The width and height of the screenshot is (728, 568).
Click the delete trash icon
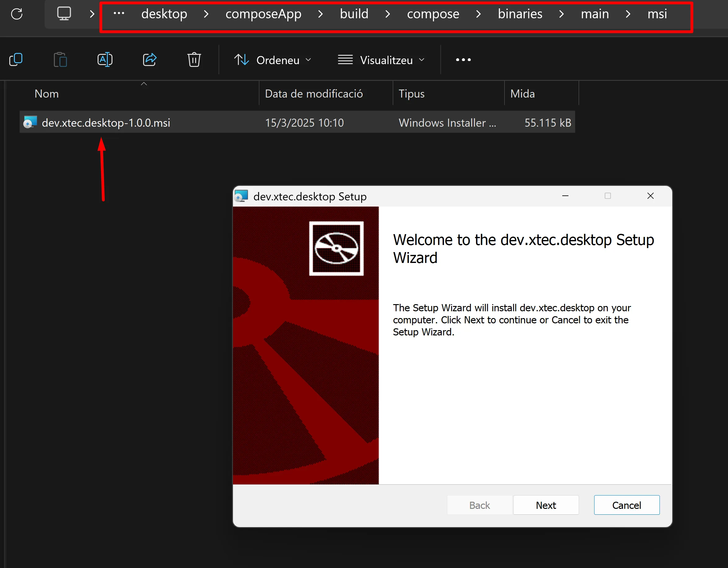[194, 60]
